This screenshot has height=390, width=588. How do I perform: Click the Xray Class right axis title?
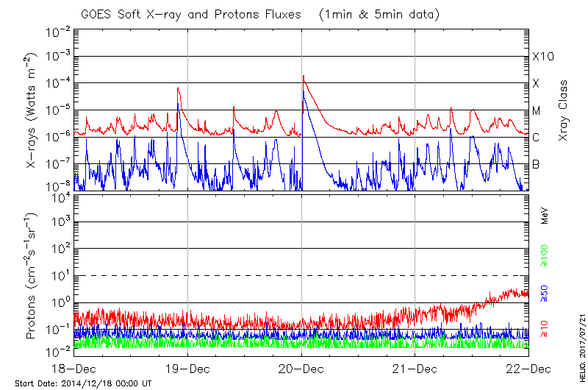pyautogui.click(x=564, y=110)
